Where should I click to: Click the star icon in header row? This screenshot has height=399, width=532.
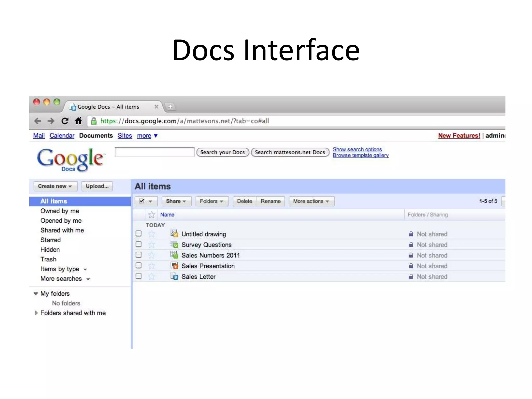pyautogui.click(x=151, y=215)
